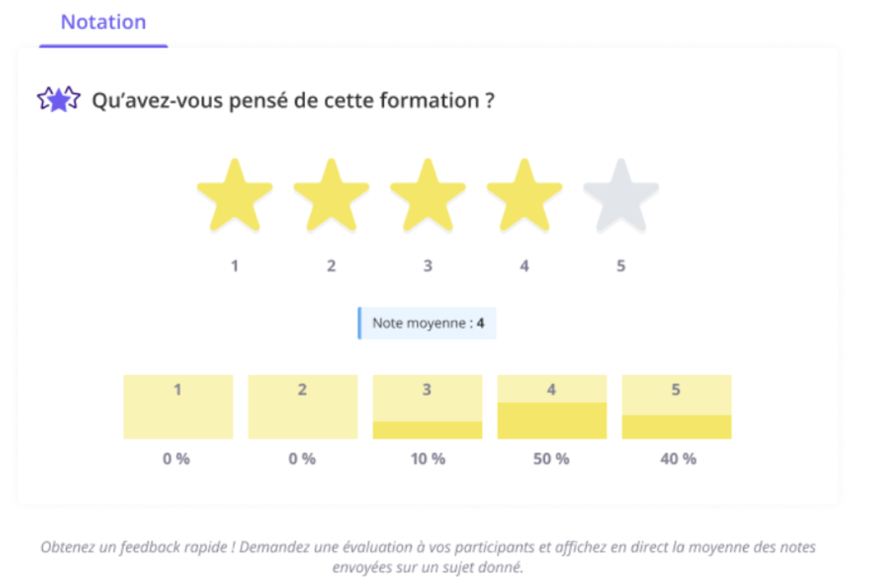This screenshot has width=880, height=588.
Task: Click the number 1 under first star
Action: [234, 267]
